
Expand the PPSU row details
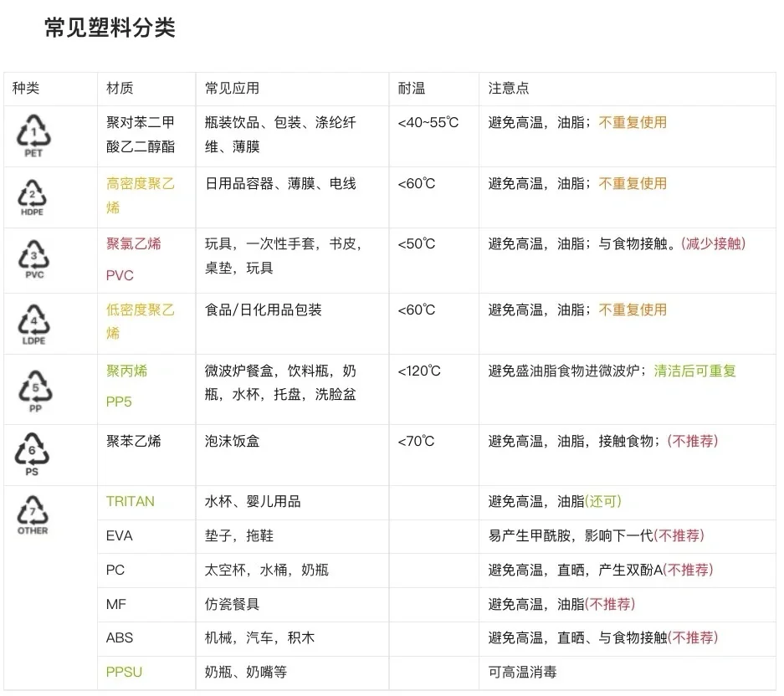(123, 672)
